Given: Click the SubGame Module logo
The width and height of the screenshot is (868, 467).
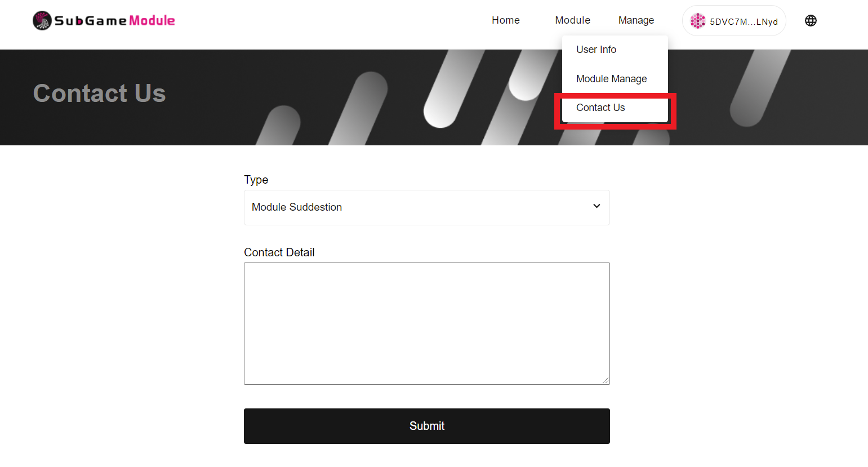Looking at the screenshot, I should click(104, 21).
